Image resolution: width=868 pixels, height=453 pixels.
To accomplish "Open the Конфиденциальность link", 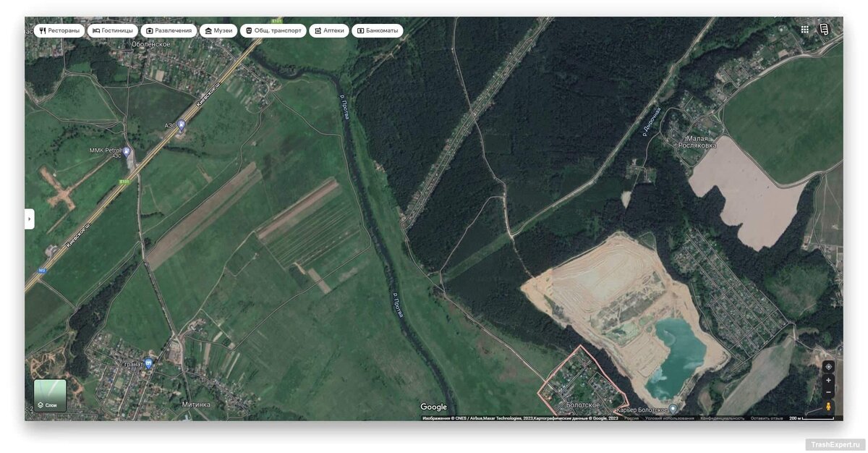I will point(722,418).
